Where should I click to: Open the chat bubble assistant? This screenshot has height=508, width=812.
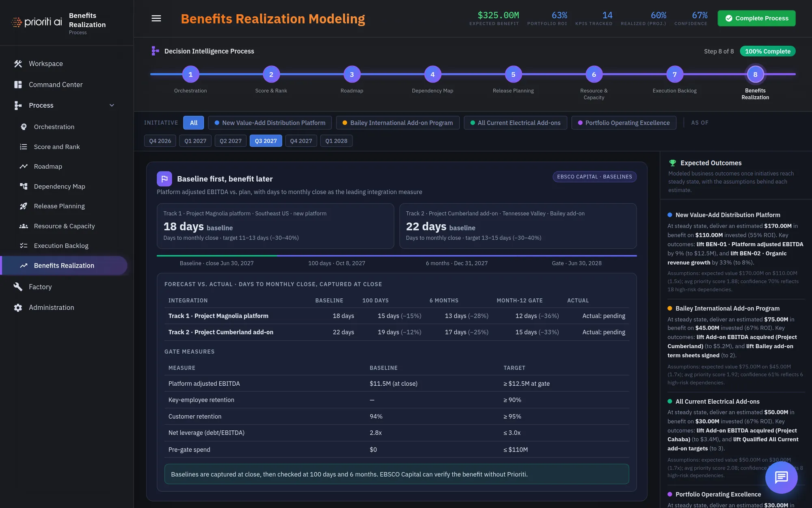point(781,477)
